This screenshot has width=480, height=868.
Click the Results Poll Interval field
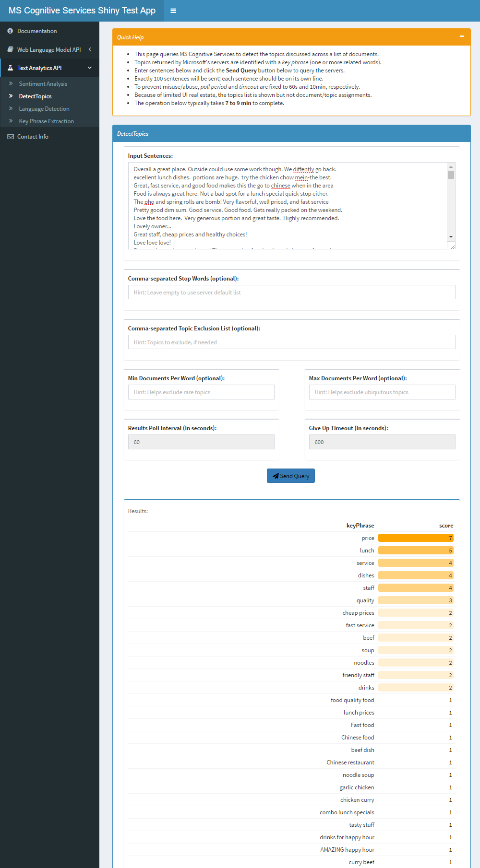point(201,442)
